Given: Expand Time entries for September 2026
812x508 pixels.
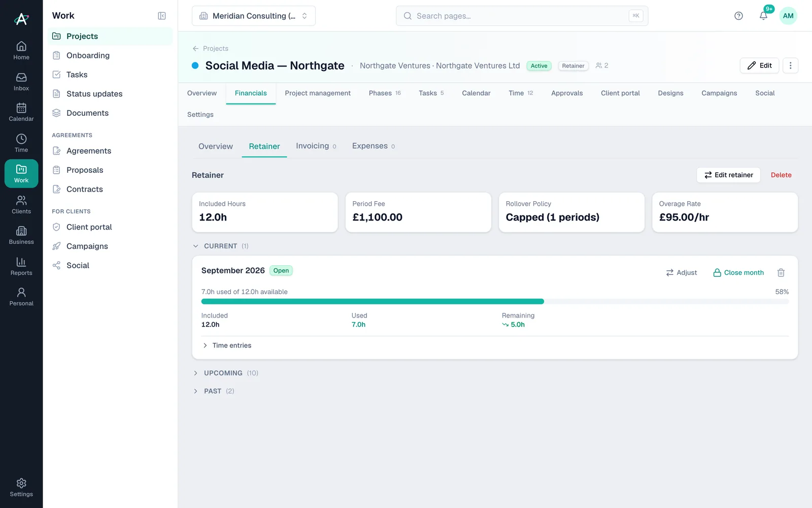Looking at the screenshot, I should [227, 345].
